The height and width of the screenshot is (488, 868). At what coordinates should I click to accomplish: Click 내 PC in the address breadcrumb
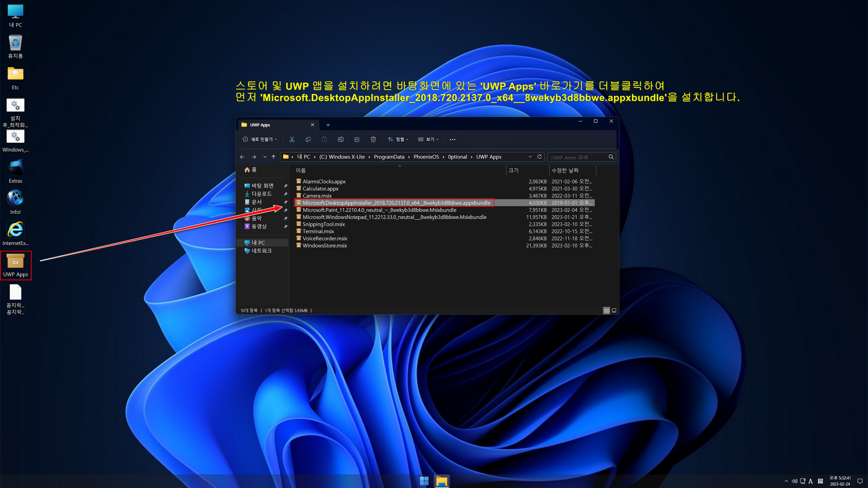304,157
